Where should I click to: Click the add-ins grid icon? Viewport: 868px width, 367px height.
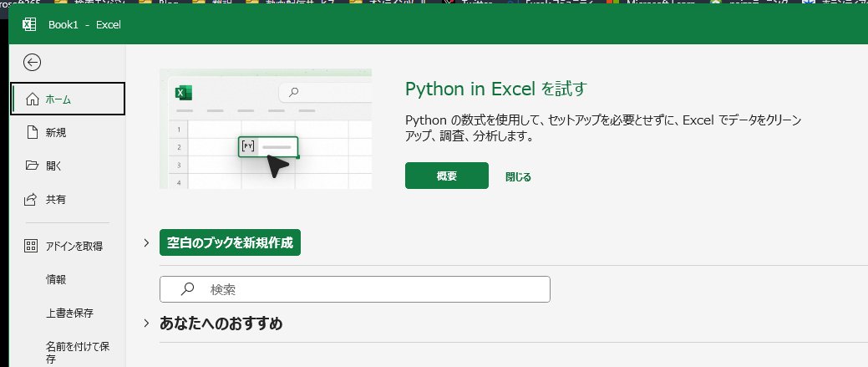[x=31, y=247]
